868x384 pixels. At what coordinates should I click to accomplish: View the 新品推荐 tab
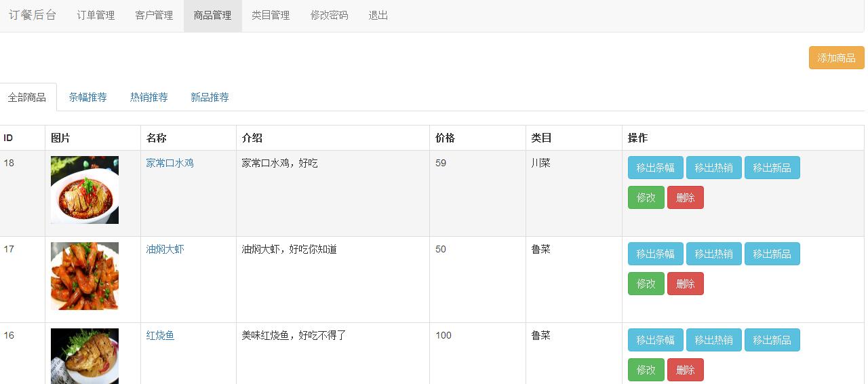click(x=210, y=97)
